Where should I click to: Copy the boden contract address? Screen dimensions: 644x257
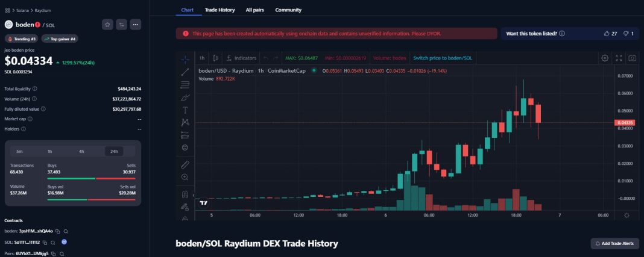click(58, 231)
